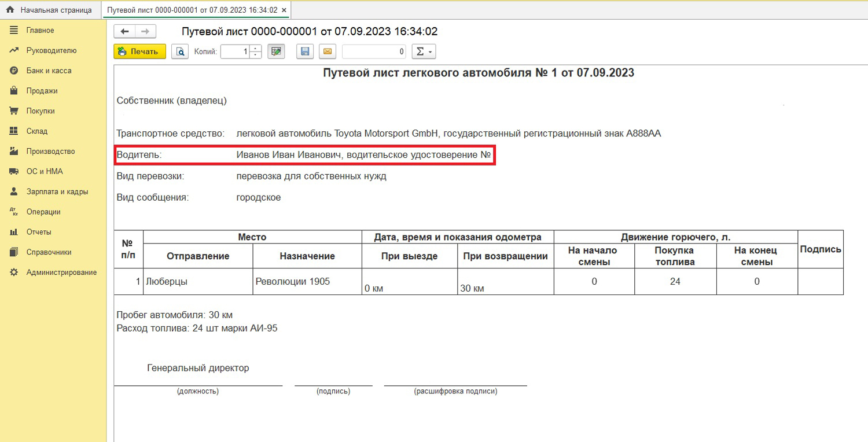This screenshot has height=442, width=868.
Task: Open the Банк и касса section
Action: click(x=49, y=71)
